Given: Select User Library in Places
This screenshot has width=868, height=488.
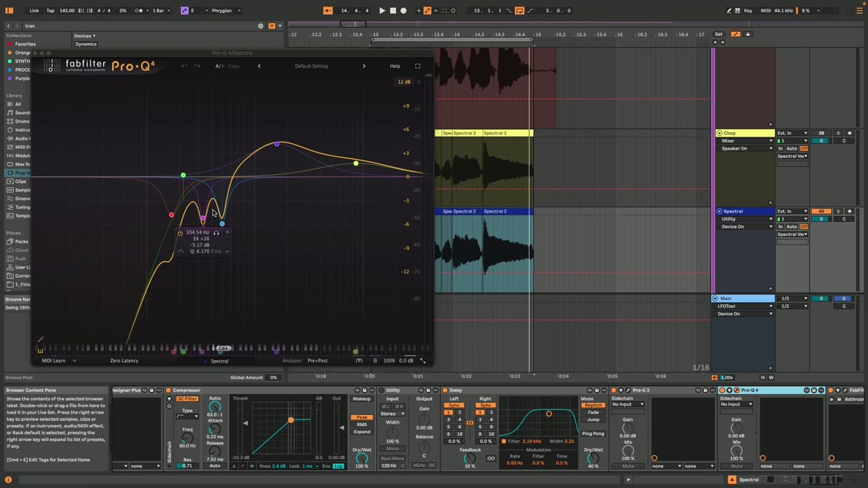Looking at the screenshot, I should pos(22,267).
